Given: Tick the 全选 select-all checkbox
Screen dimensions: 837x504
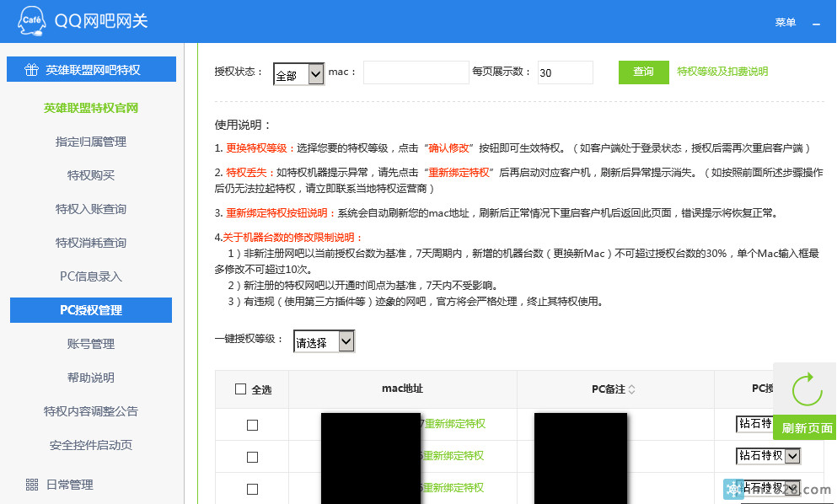Looking at the screenshot, I should point(241,389).
